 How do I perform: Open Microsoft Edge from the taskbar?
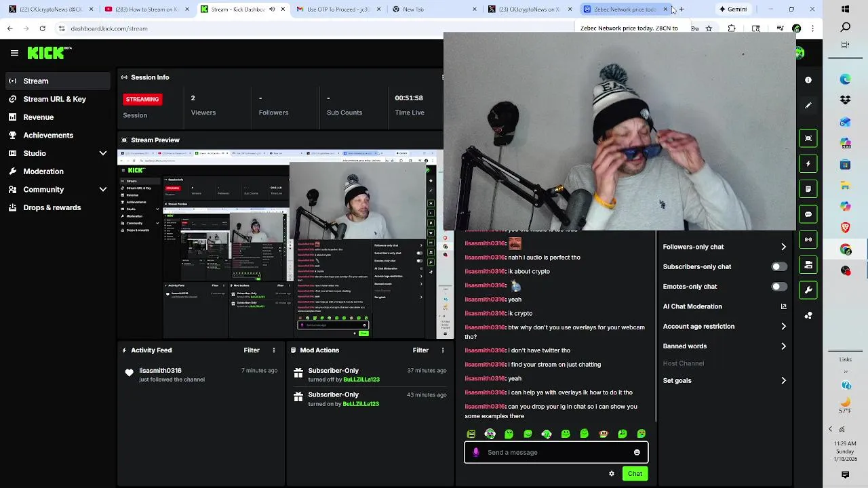pos(846,79)
